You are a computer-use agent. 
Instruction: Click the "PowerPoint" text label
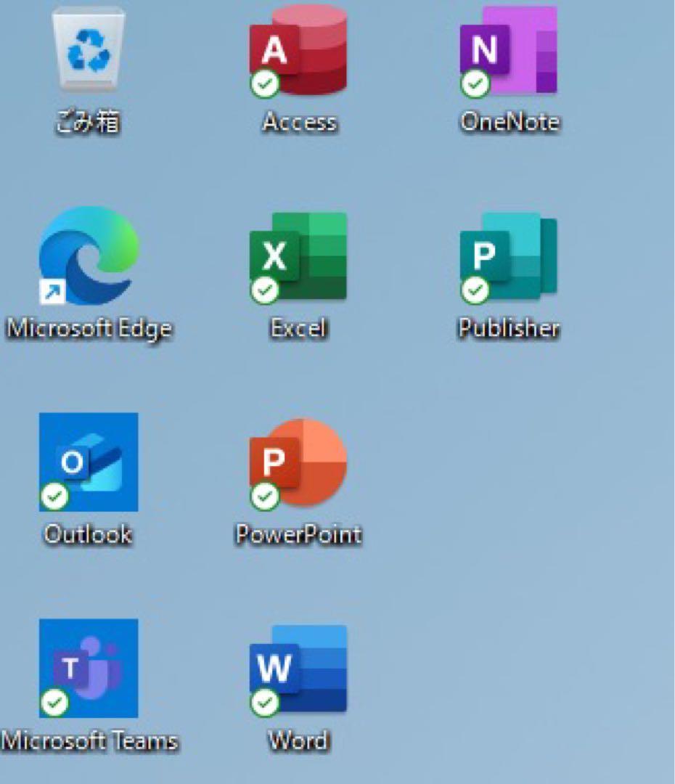[x=298, y=535]
